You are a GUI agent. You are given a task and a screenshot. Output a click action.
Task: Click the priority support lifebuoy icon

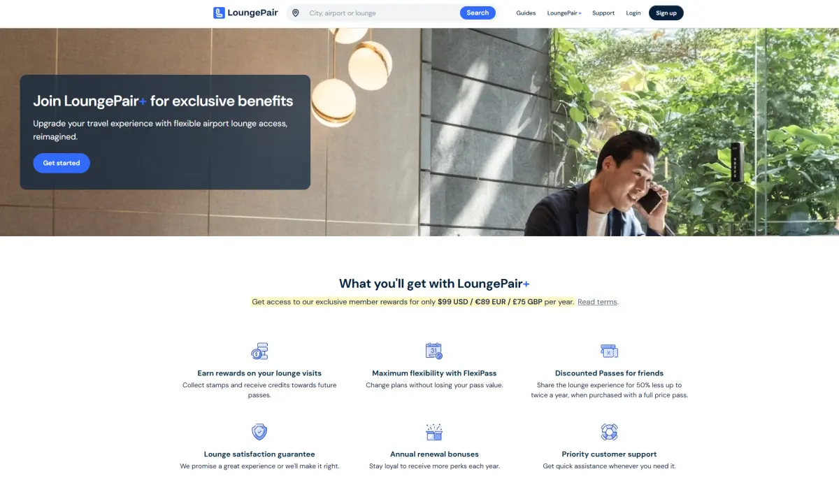[609, 432]
